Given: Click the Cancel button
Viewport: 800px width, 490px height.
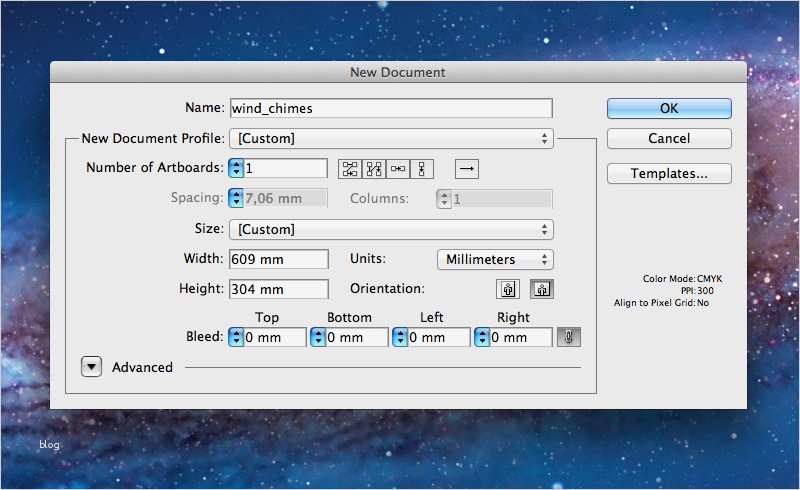Looking at the screenshot, I should (669, 139).
